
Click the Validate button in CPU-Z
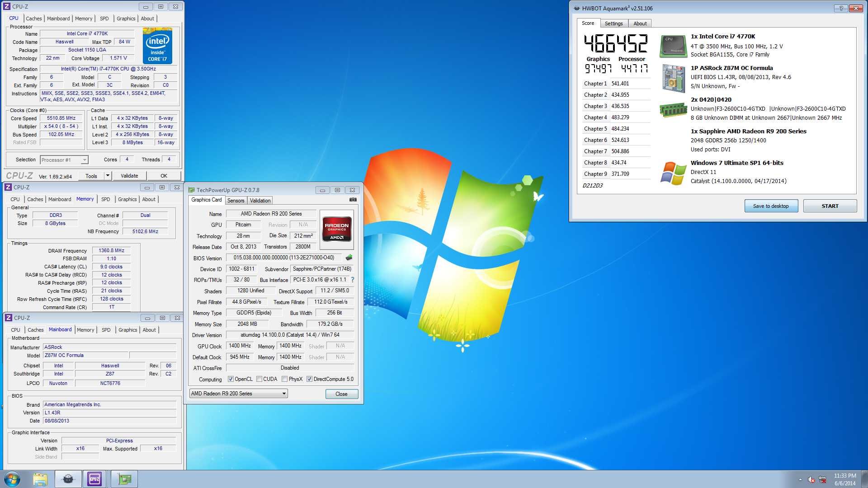129,176
